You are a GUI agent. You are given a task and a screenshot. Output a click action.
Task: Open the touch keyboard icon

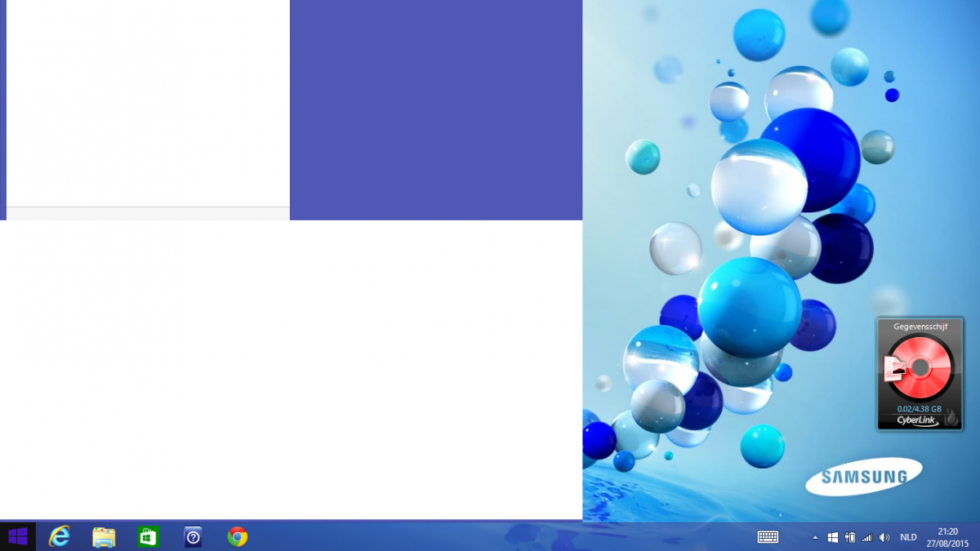768,537
